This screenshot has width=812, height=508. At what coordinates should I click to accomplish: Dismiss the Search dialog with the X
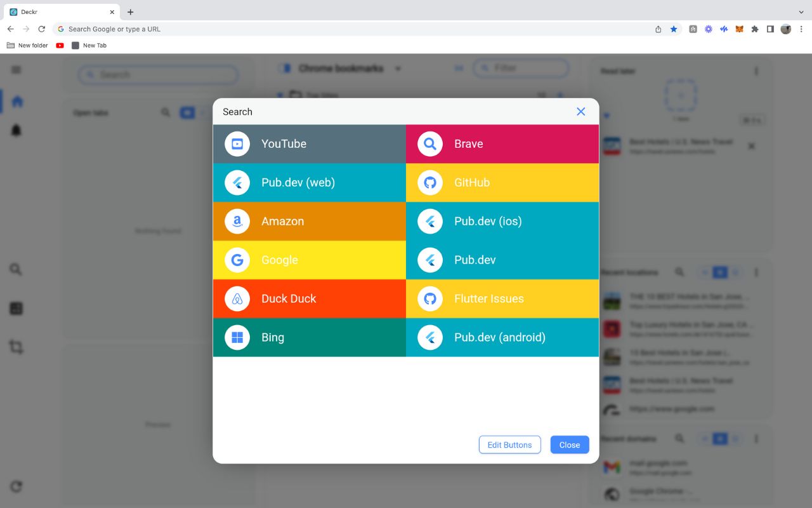580,112
